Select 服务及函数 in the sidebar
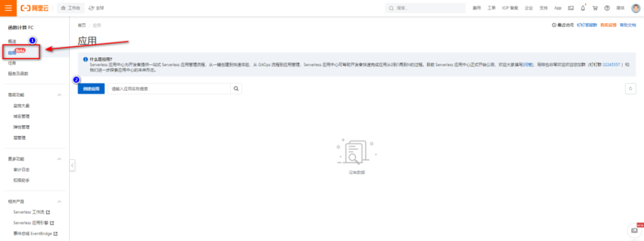The width and height of the screenshot is (644, 241). 18,74
